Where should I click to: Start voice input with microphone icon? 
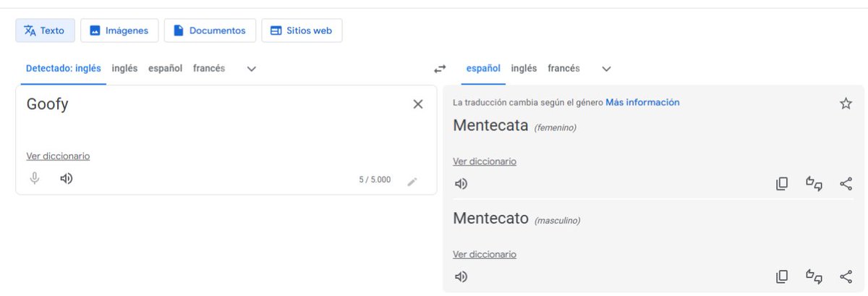(35, 179)
